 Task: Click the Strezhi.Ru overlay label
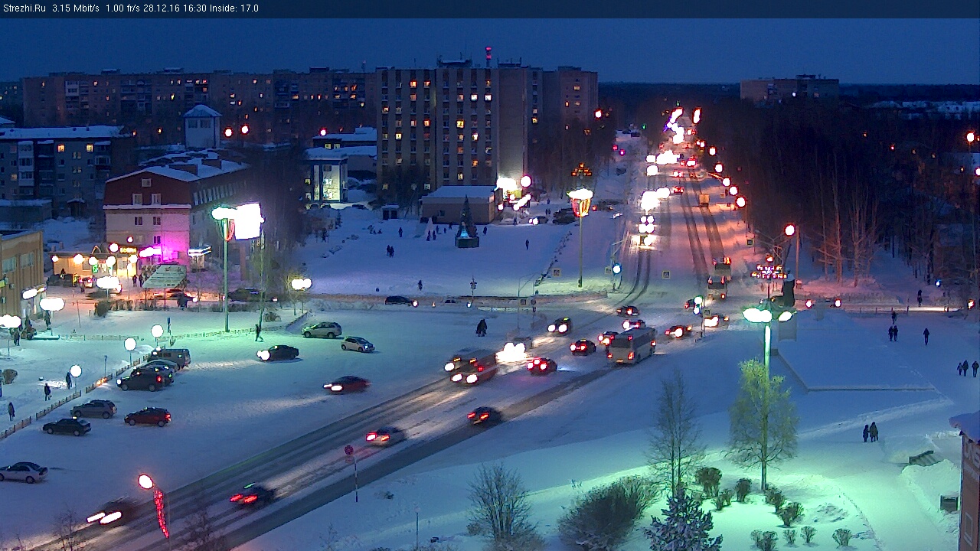point(24,8)
